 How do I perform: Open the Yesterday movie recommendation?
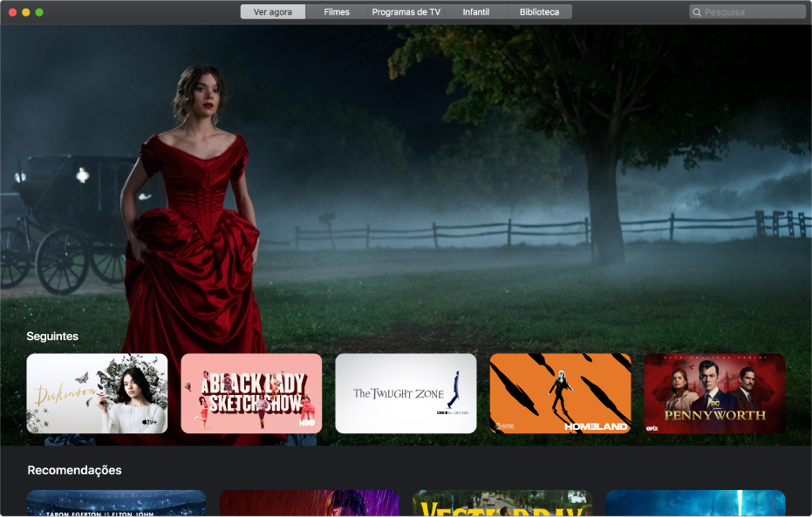pos(502,503)
